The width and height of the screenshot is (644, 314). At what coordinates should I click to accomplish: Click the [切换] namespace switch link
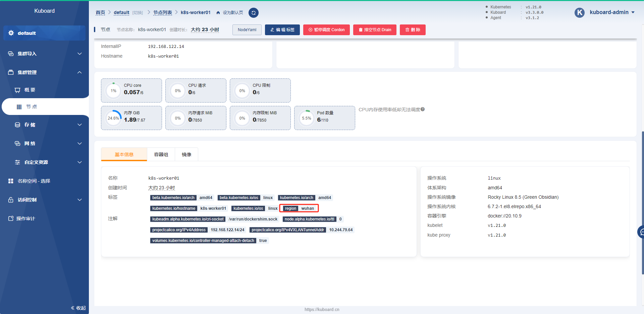[x=138, y=13]
